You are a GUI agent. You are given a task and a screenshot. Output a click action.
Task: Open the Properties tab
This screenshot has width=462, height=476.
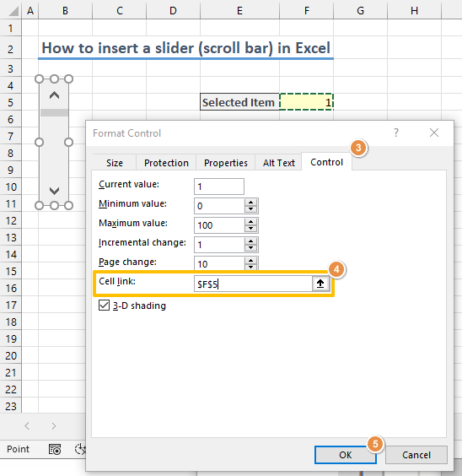pos(226,163)
